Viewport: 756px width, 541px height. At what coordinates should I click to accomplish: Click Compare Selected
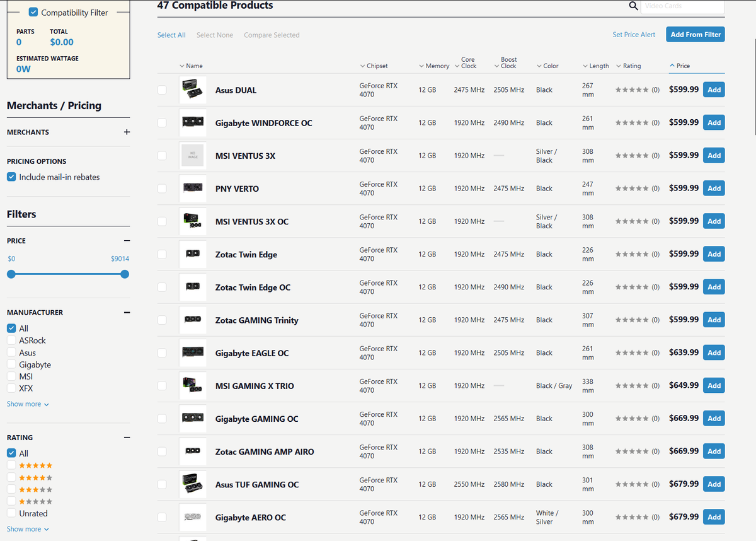tap(272, 35)
